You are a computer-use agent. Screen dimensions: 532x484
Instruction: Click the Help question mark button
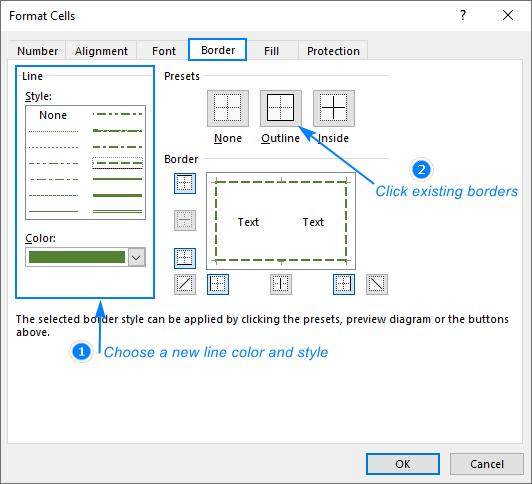point(463,15)
